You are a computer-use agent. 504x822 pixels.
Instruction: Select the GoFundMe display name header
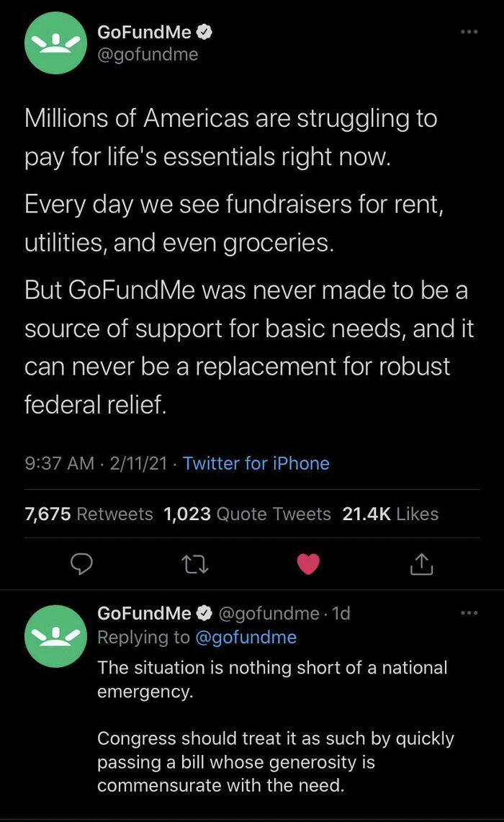point(143,31)
